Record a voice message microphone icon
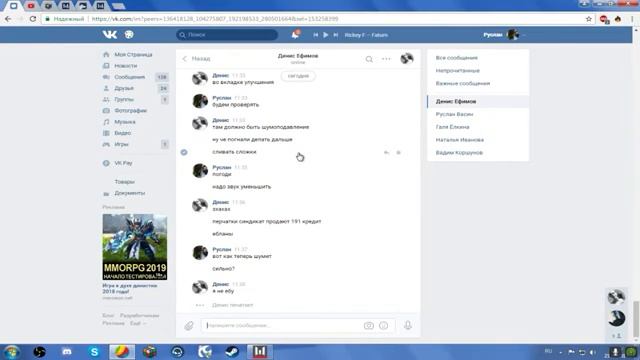 [x=408, y=325]
